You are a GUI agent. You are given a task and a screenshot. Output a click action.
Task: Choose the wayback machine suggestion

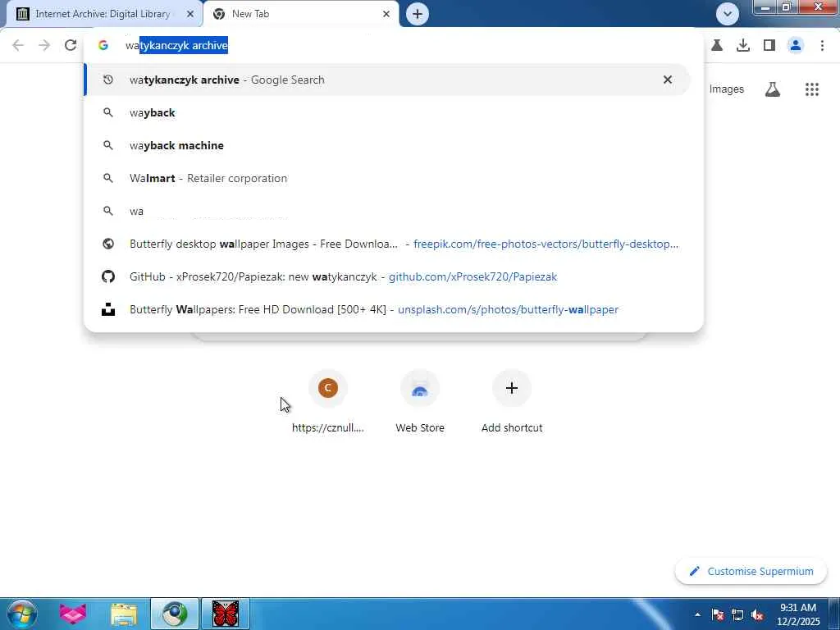387,145
